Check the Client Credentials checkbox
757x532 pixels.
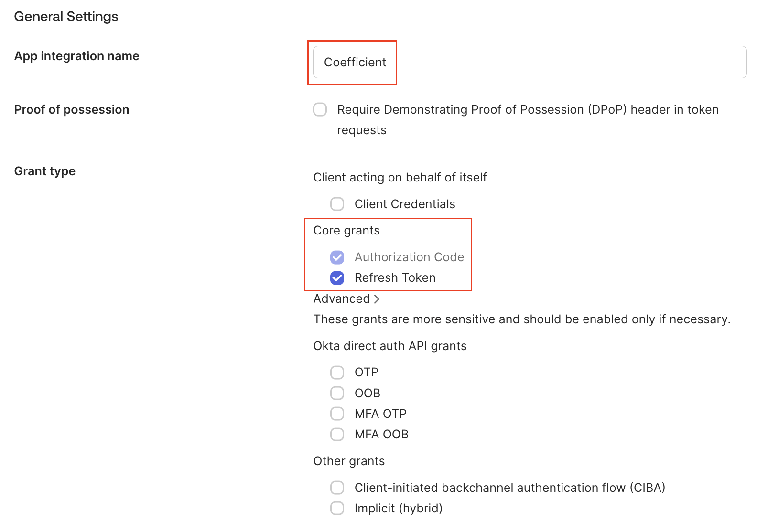pos(337,204)
